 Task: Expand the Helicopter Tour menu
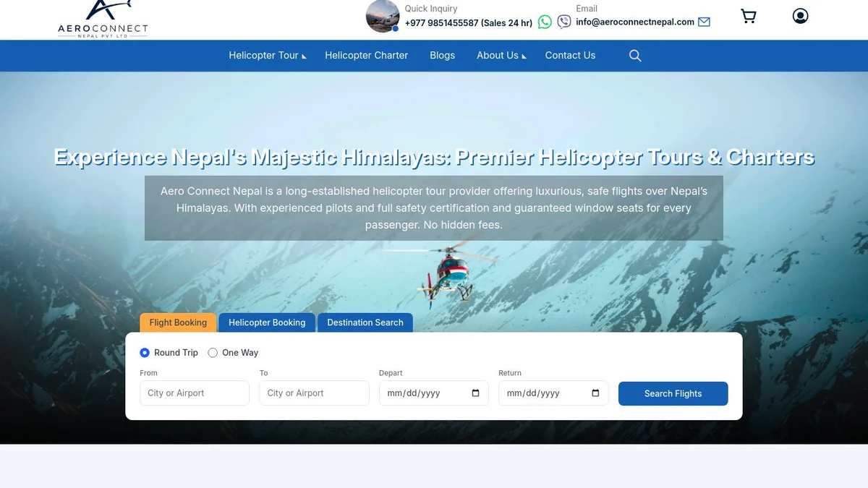(268, 56)
